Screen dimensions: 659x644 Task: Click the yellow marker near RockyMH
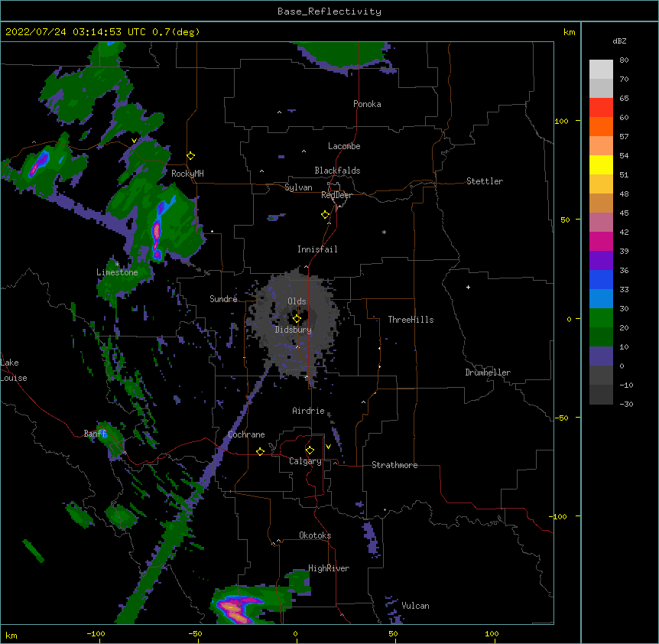[190, 156]
